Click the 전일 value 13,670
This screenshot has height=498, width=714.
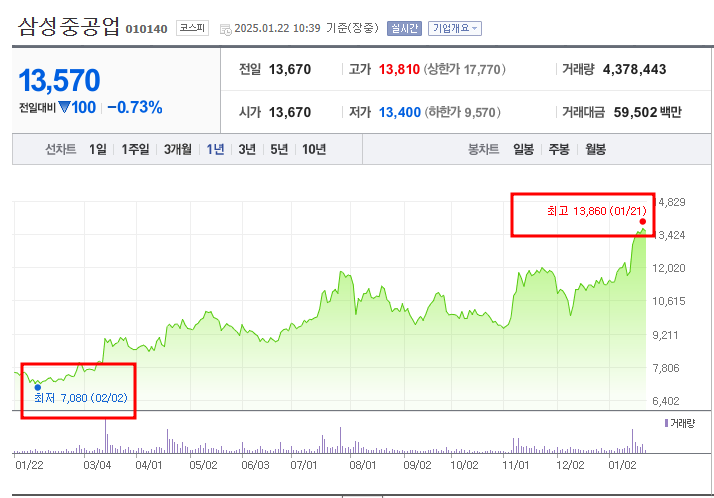[x=290, y=69]
